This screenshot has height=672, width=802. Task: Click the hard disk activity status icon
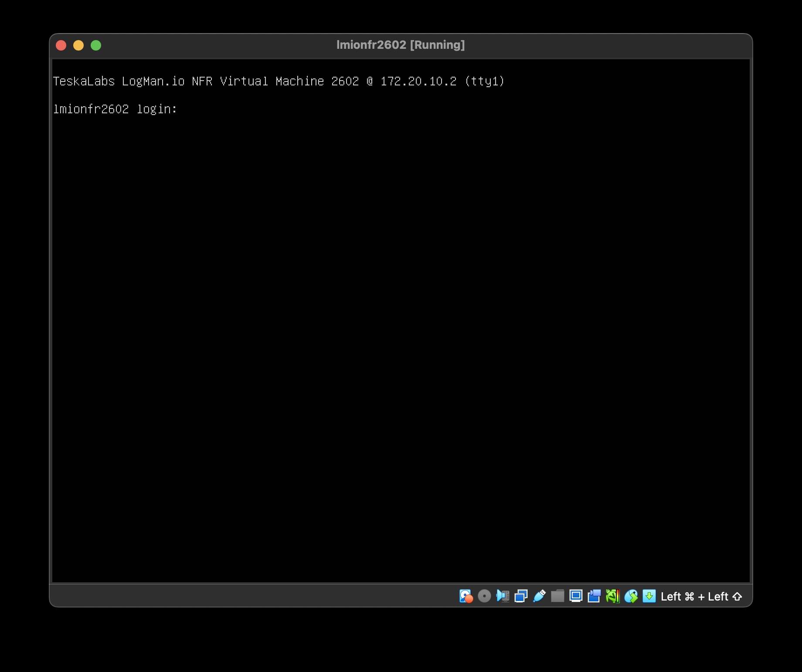click(x=466, y=596)
